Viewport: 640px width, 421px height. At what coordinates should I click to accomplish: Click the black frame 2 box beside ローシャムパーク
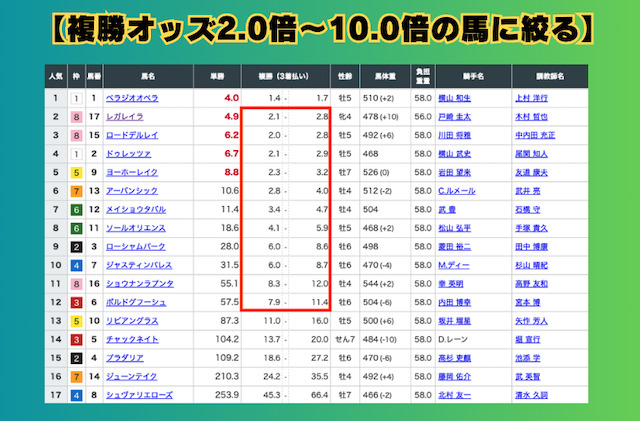[74, 247]
